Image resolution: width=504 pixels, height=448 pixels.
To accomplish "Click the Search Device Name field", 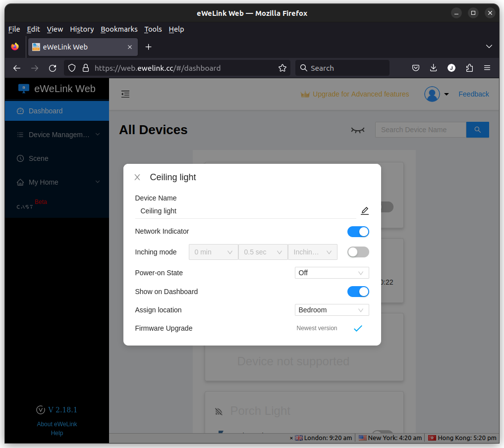I will pos(421,130).
